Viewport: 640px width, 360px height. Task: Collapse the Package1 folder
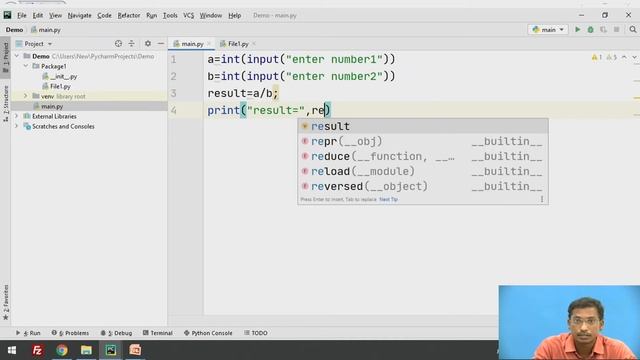tap(26, 66)
